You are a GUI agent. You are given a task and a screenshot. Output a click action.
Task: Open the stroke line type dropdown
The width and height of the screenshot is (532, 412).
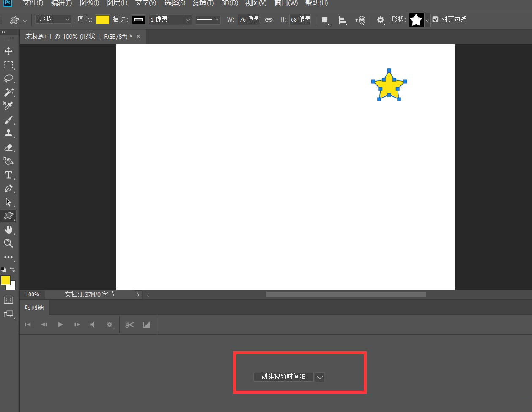pyautogui.click(x=208, y=20)
